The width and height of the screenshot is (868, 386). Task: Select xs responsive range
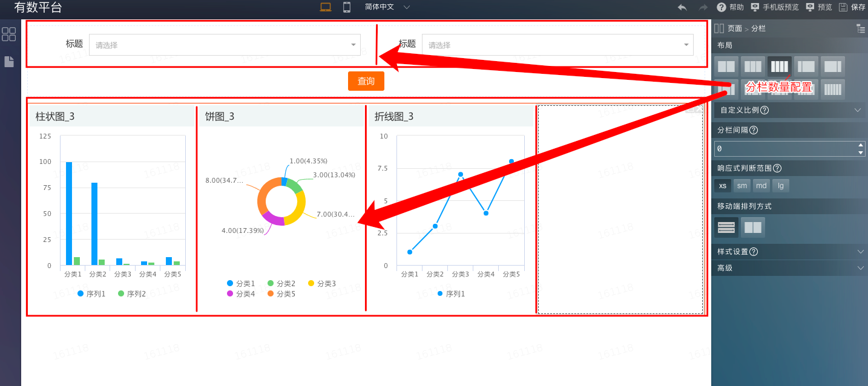click(x=723, y=186)
